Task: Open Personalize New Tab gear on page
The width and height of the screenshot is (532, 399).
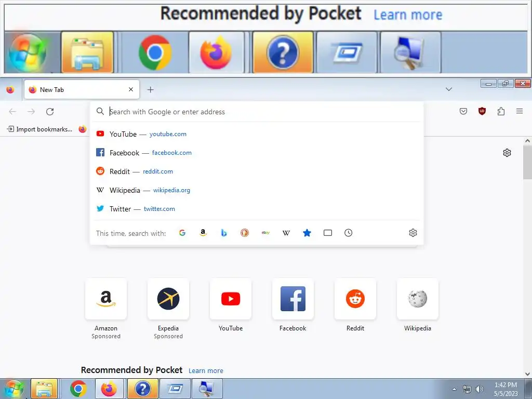Action: tap(507, 153)
